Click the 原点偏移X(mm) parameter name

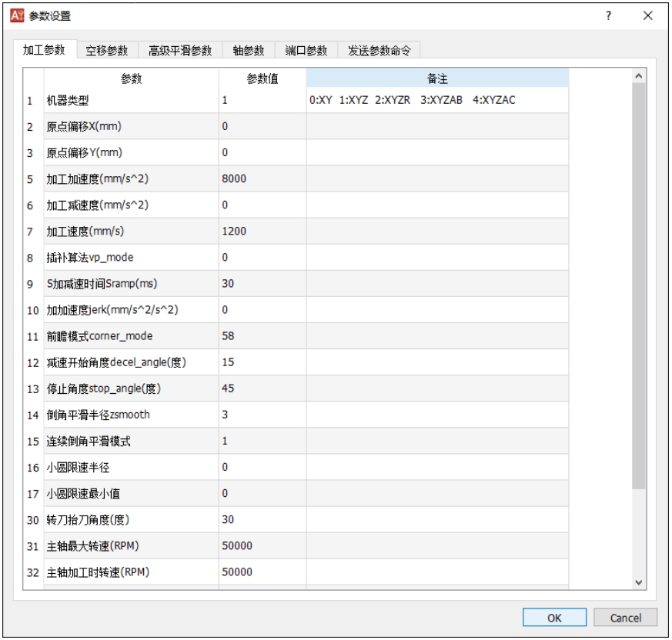84,127
